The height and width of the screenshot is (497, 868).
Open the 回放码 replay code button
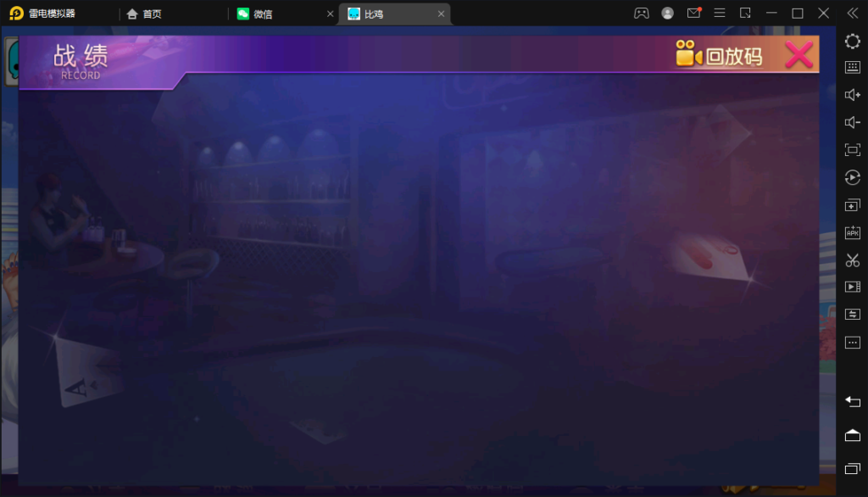click(720, 56)
